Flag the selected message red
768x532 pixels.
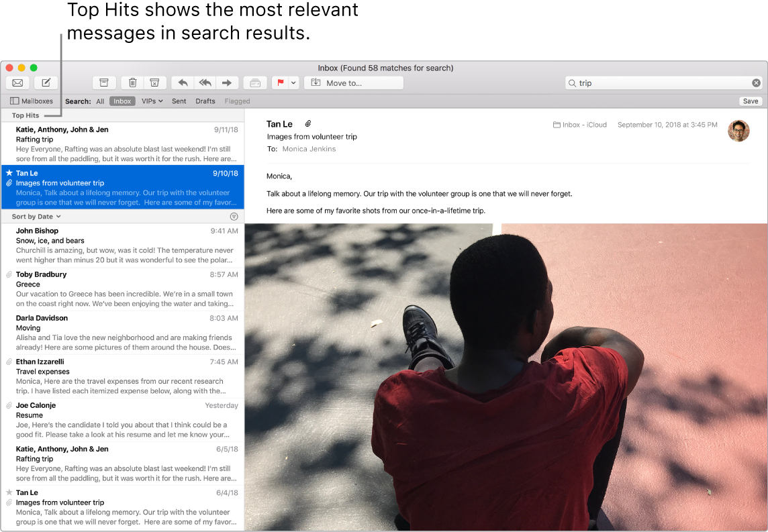[280, 83]
